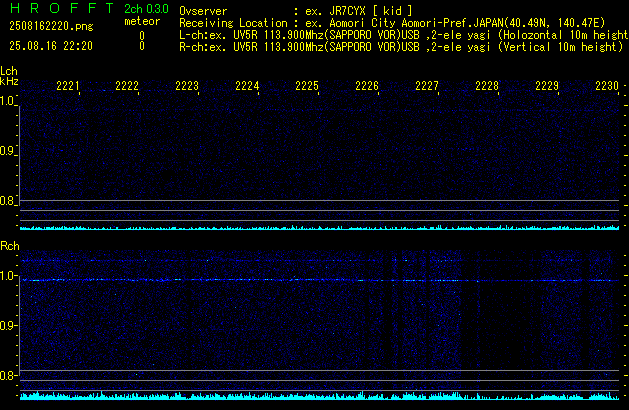This screenshot has height=410, width=629.
Task: Click time marker 2222
Action: tap(127, 86)
